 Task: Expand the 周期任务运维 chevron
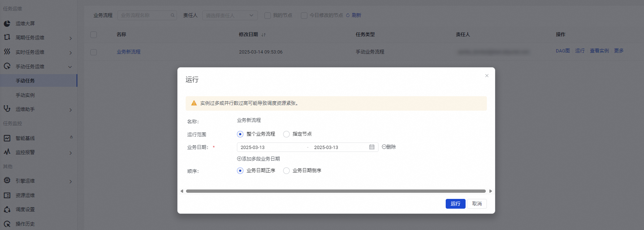70,38
